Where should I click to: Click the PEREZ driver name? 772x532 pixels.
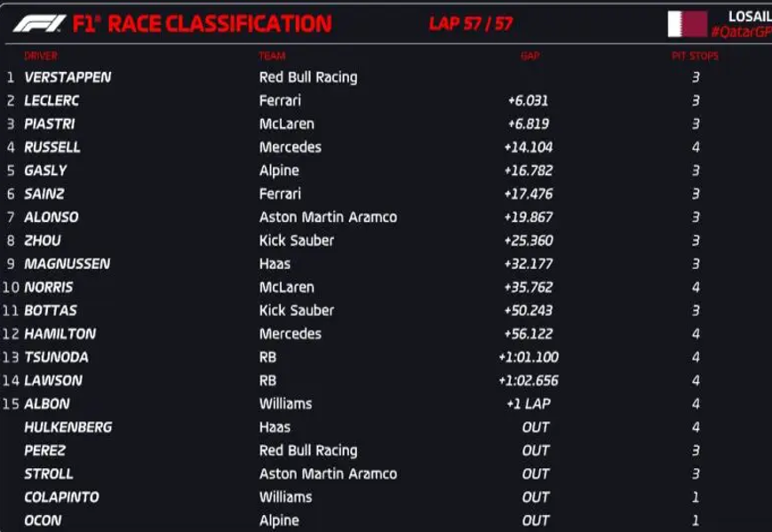(44, 451)
